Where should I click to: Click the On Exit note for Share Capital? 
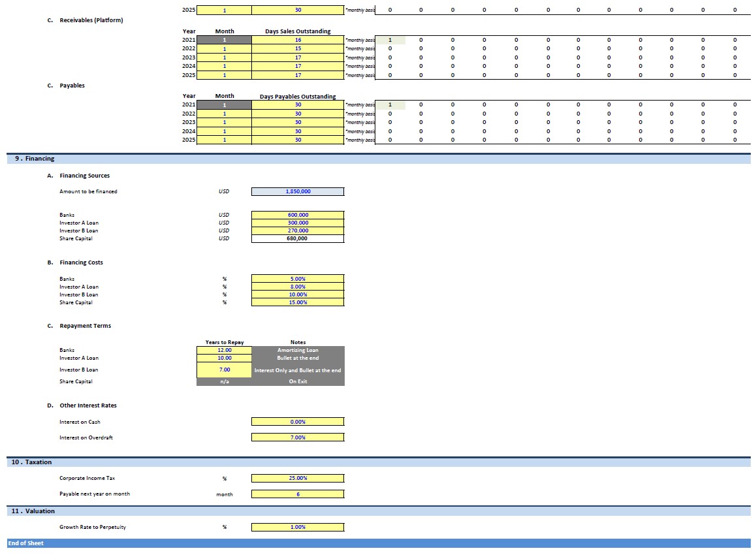point(298,381)
